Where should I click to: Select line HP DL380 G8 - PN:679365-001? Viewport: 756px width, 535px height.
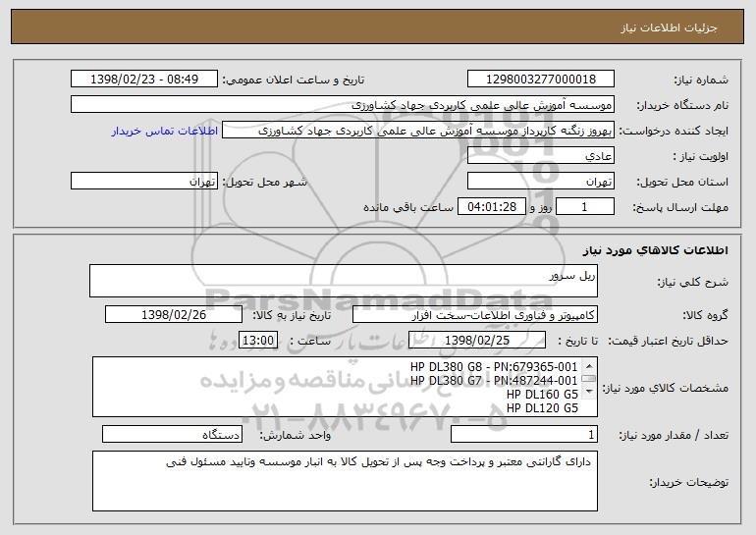pyautogui.click(x=494, y=367)
